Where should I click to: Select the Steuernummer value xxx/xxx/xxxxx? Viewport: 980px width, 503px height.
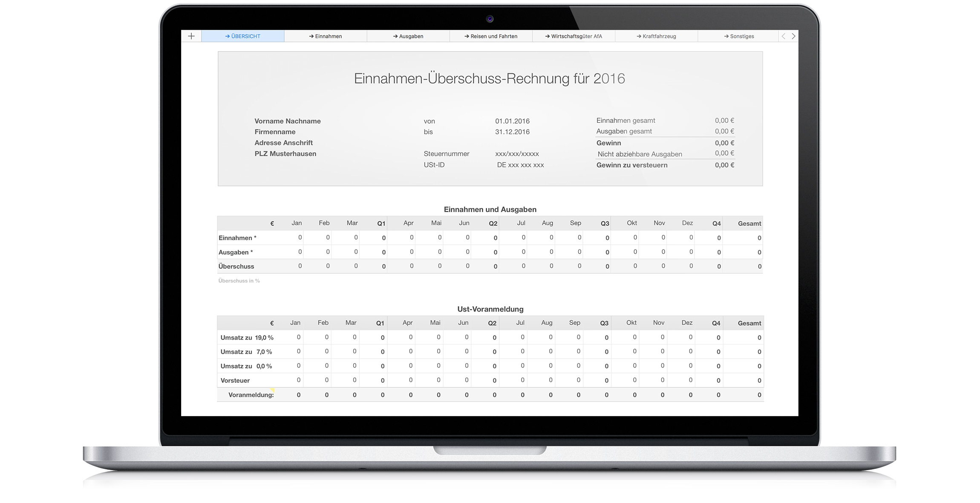(x=517, y=154)
